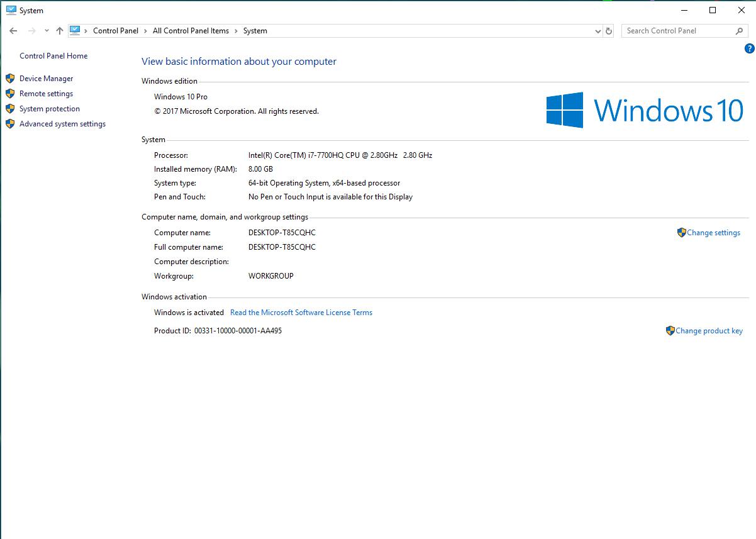Click the search magnifier icon
This screenshot has height=539, width=756.
[x=740, y=31]
